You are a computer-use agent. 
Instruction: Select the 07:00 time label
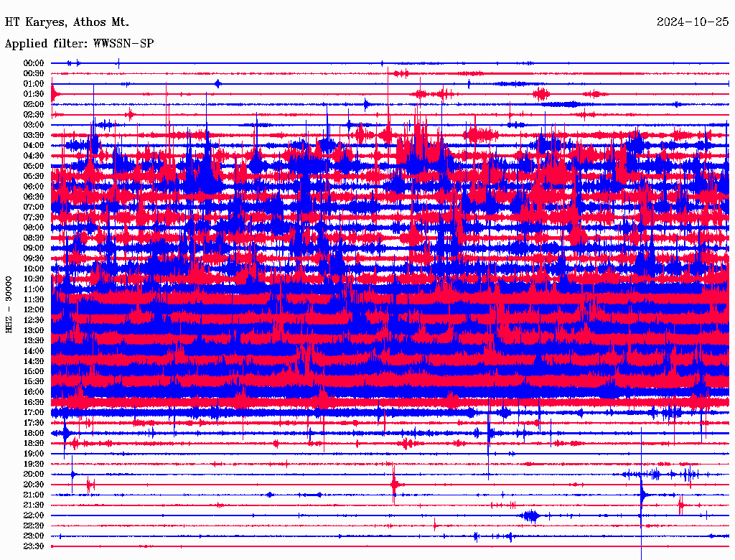(x=34, y=207)
